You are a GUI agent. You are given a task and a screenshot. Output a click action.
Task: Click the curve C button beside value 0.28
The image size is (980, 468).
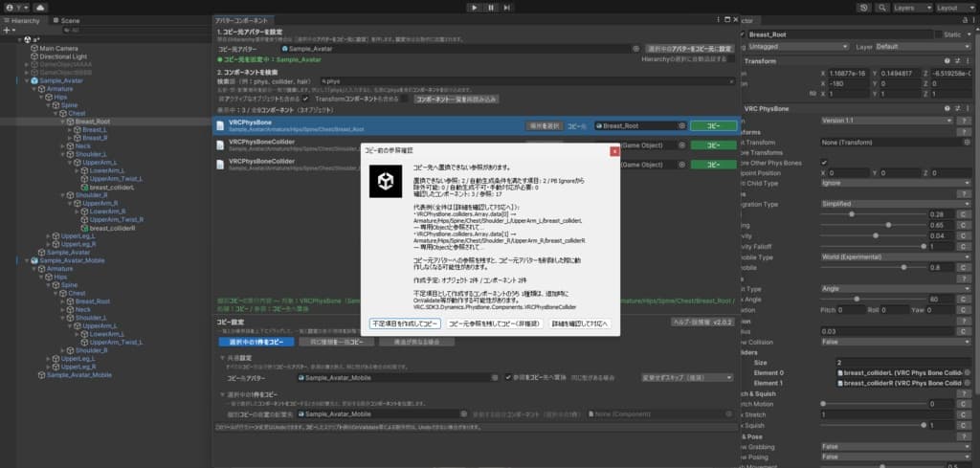[963, 214]
